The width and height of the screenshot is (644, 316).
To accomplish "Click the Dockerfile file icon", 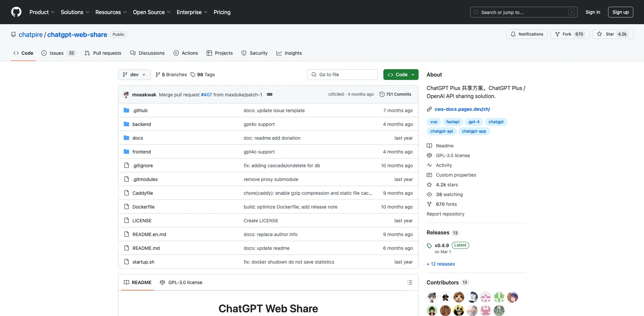I will 126,207.
